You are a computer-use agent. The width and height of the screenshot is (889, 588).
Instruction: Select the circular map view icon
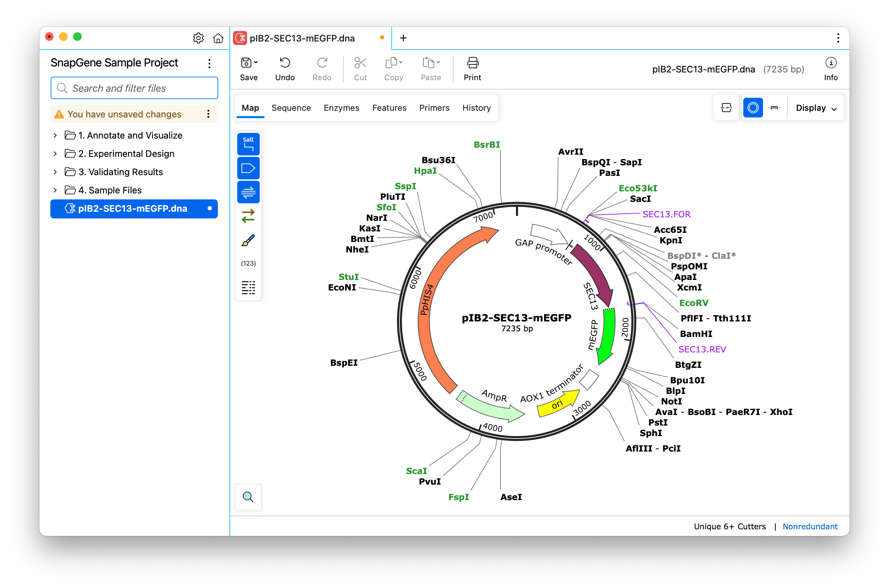coord(752,108)
